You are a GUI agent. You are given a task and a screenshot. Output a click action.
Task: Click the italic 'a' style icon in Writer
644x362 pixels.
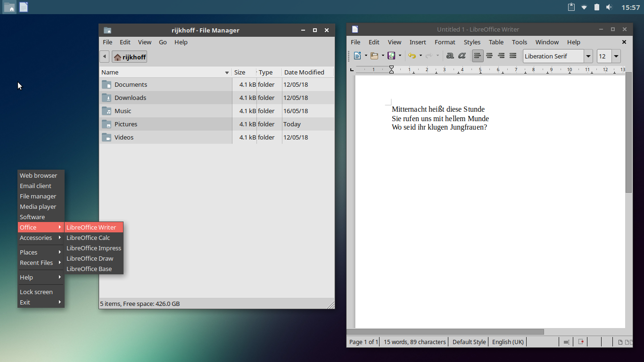(x=462, y=56)
